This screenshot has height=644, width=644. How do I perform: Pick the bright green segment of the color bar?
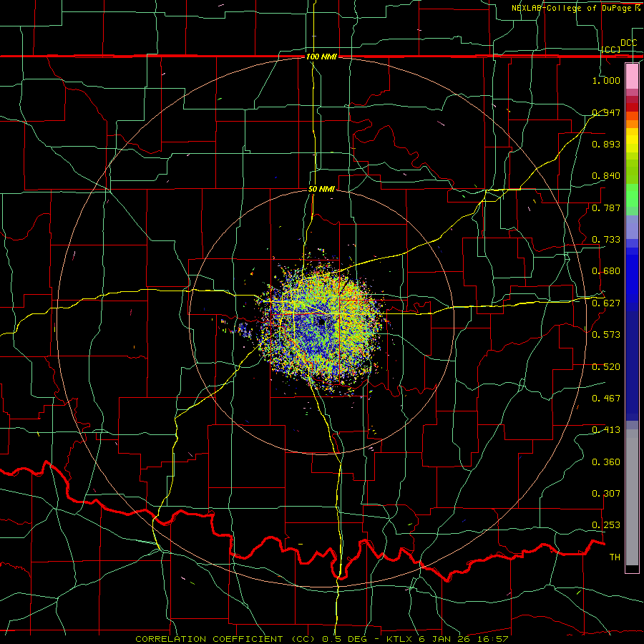point(632,195)
